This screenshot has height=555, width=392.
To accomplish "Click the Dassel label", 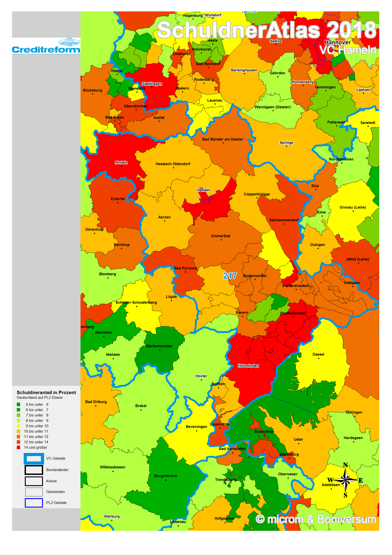I will [x=318, y=354].
